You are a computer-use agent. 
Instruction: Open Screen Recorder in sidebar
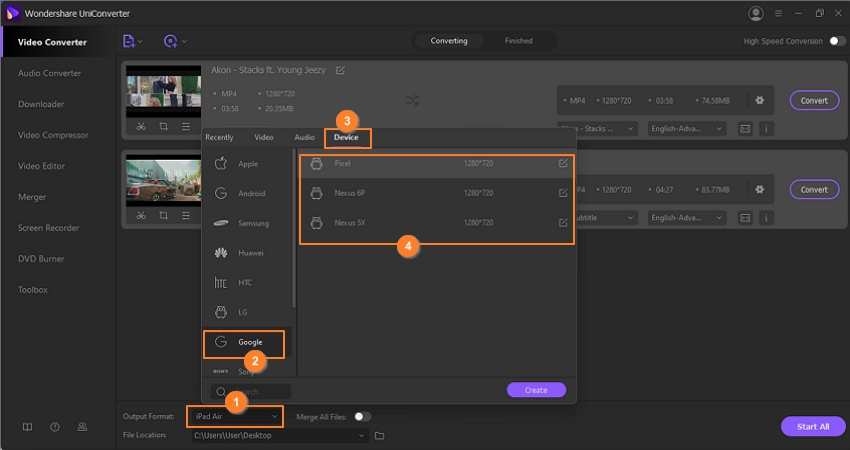48,228
